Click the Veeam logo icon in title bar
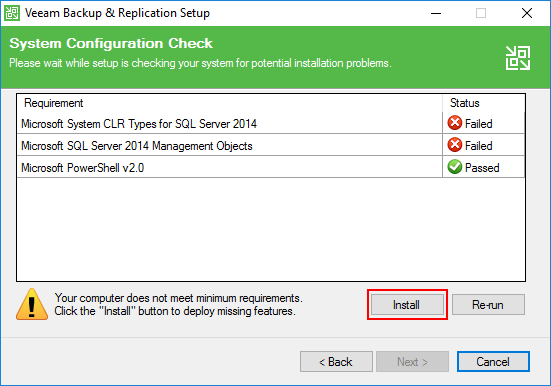 (12, 13)
